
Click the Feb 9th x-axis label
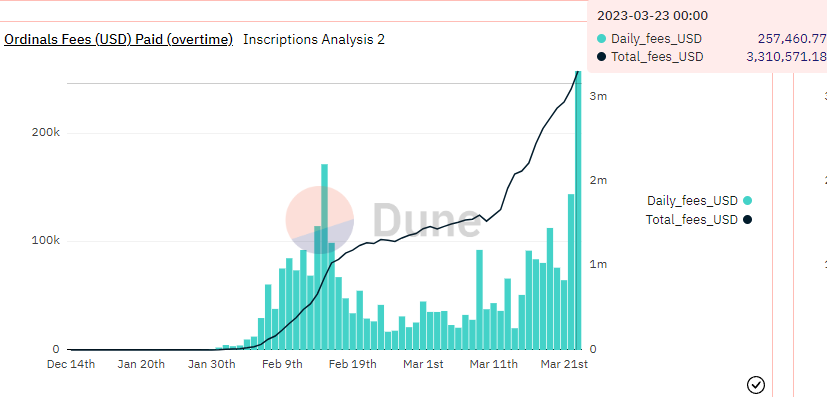(x=282, y=364)
